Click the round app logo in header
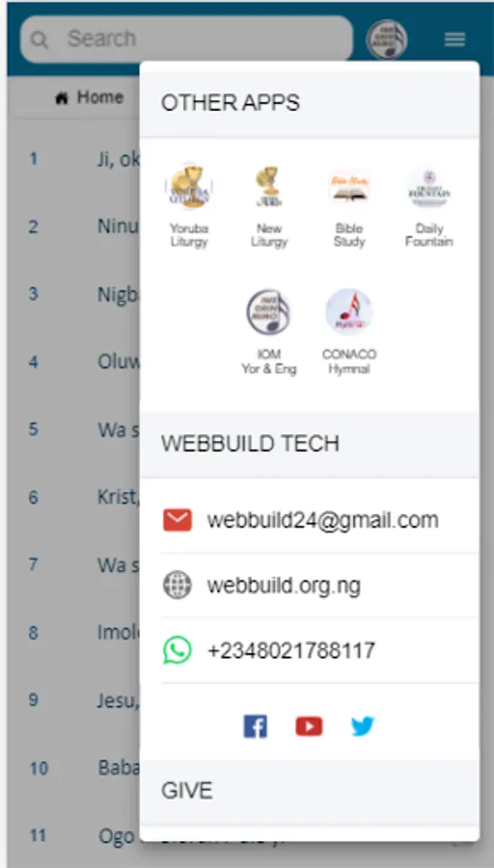Image resolution: width=494 pixels, height=868 pixels. pyautogui.click(x=387, y=40)
